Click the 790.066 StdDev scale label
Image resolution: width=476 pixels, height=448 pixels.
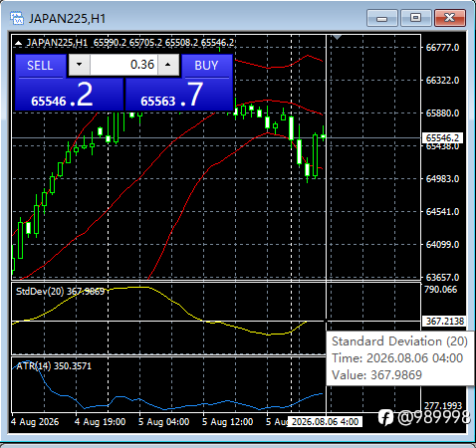(x=440, y=290)
